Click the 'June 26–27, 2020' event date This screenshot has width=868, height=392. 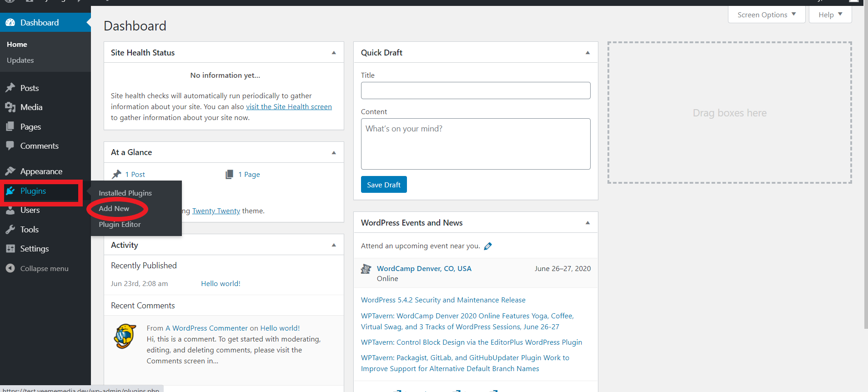562,268
